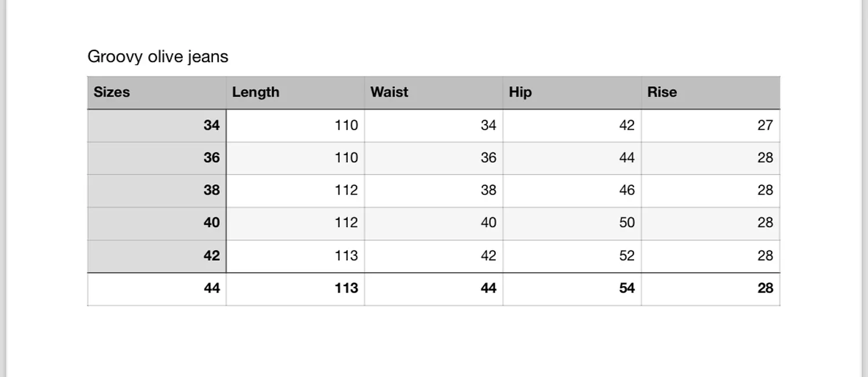Select the Hip column header cell
868x377 pixels.
click(x=572, y=93)
